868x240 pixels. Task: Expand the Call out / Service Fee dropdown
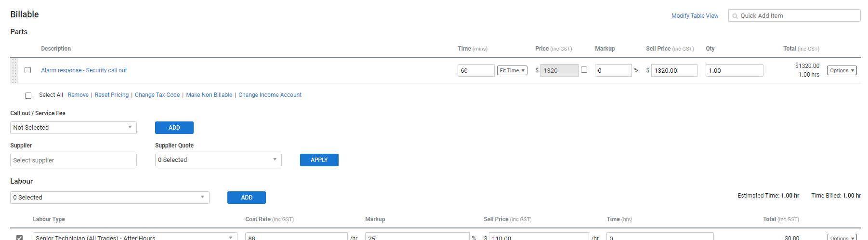tap(73, 128)
